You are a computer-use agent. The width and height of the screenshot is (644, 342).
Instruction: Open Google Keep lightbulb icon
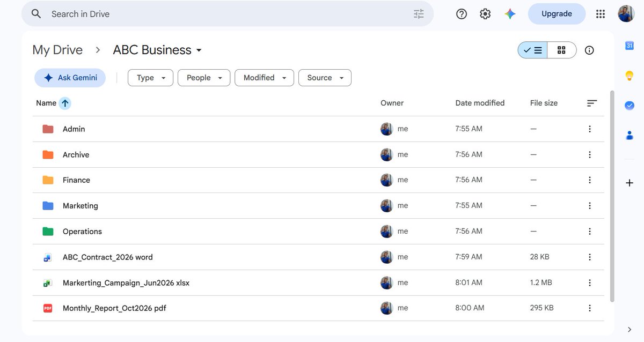(x=630, y=76)
